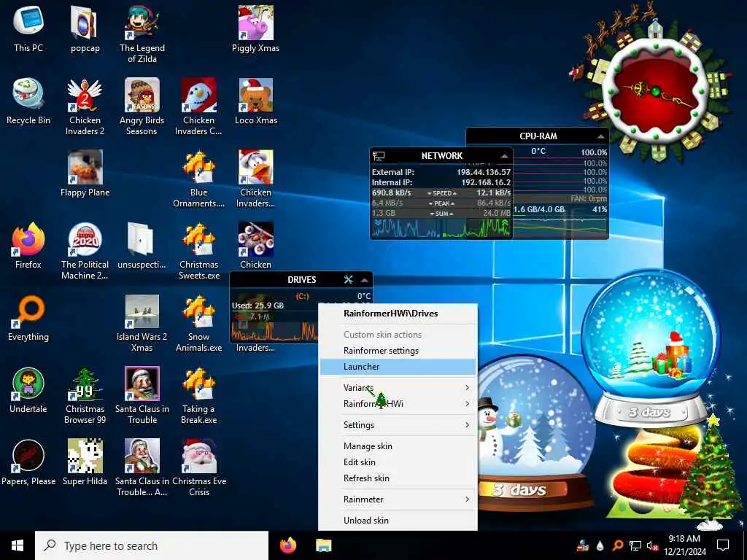747x560 pixels.
Task: Toggle the SPEED row in the Network widget
Action: tap(441, 192)
